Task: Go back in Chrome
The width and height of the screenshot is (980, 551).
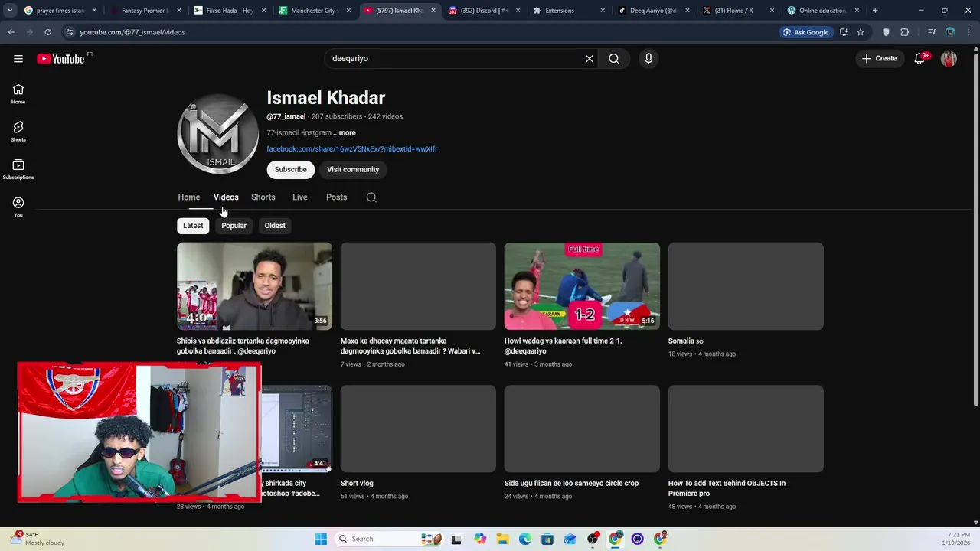Action: point(11,32)
